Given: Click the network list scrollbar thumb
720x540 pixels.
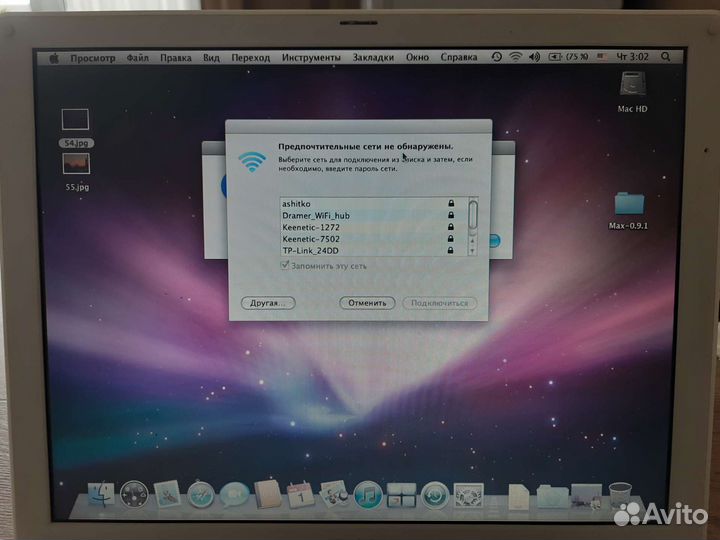Looking at the screenshot, I should tap(472, 214).
